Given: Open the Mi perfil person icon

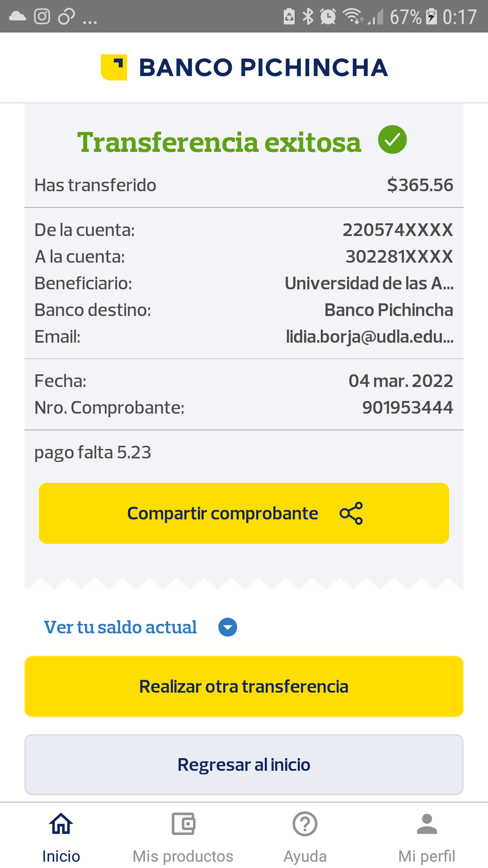Looking at the screenshot, I should 427,824.
